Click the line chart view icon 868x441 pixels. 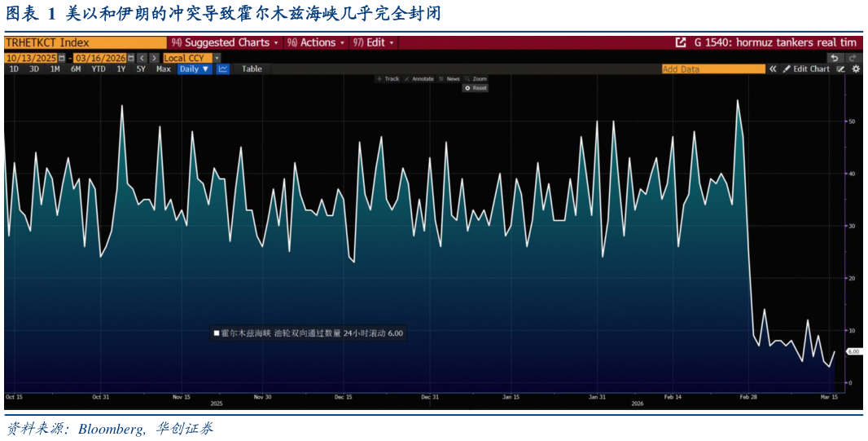point(222,69)
